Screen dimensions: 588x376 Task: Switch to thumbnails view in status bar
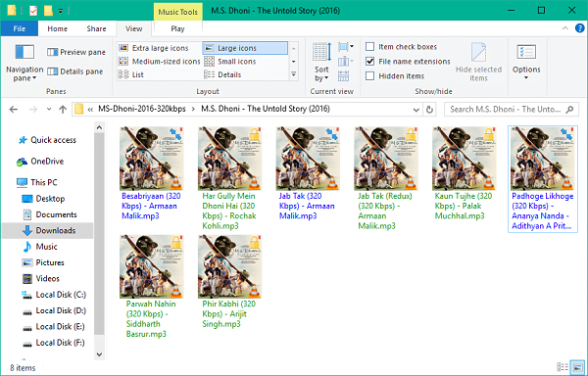pyautogui.click(x=578, y=367)
